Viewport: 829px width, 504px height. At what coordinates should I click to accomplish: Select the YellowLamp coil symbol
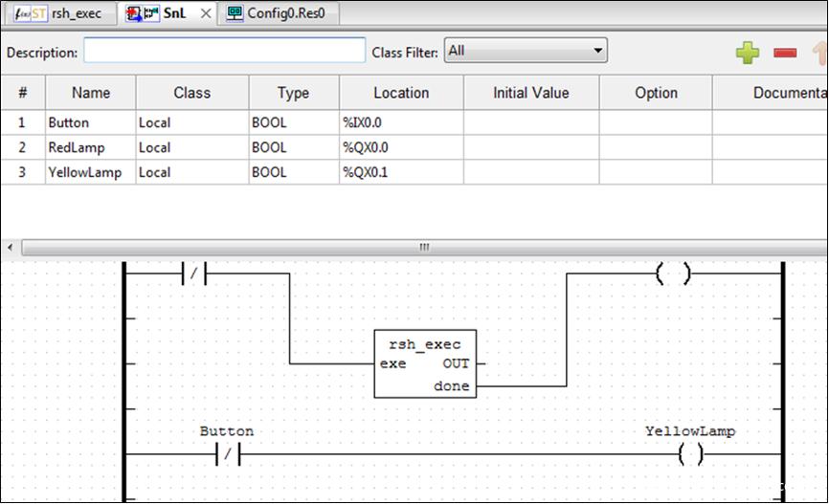[689, 454]
